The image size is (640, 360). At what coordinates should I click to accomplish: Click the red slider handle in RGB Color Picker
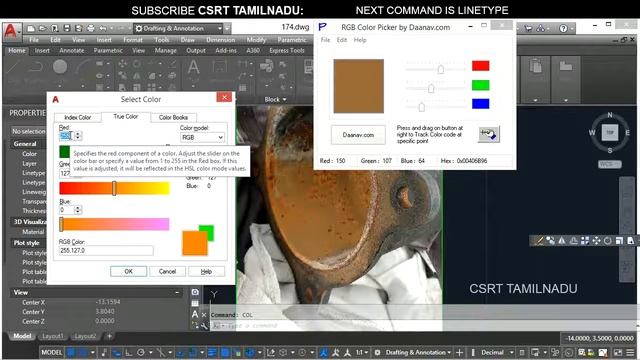(441, 69)
